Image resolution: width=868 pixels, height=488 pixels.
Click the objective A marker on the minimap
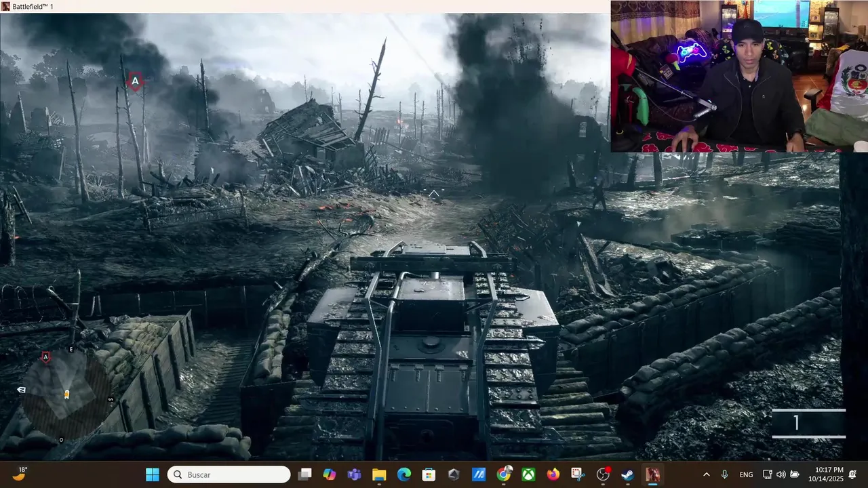(x=46, y=357)
